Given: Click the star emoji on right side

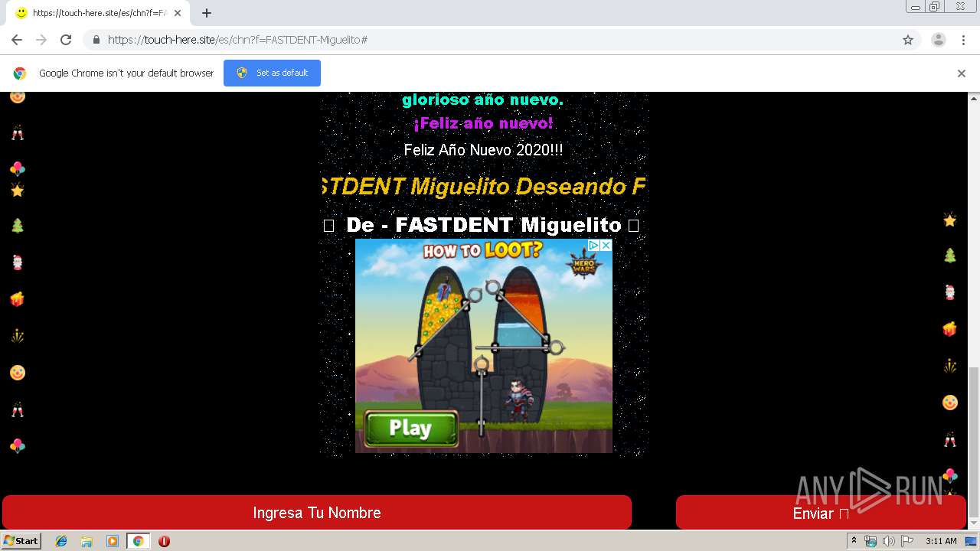Looking at the screenshot, I should click(x=950, y=220).
